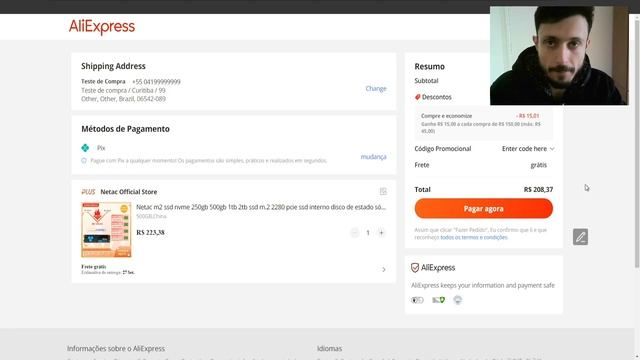The image size is (640, 360).
Task: Open the PLUS badge of Netac store
Action: tap(88, 192)
